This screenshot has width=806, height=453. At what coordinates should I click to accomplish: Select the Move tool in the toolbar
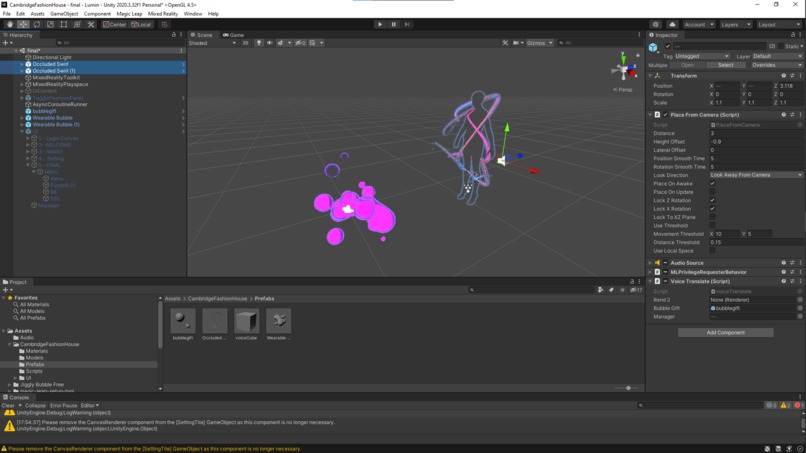23,24
